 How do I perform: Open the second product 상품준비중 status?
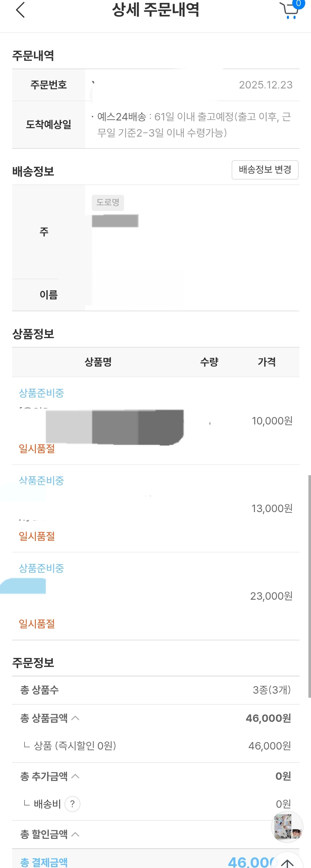pyautogui.click(x=41, y=480)
